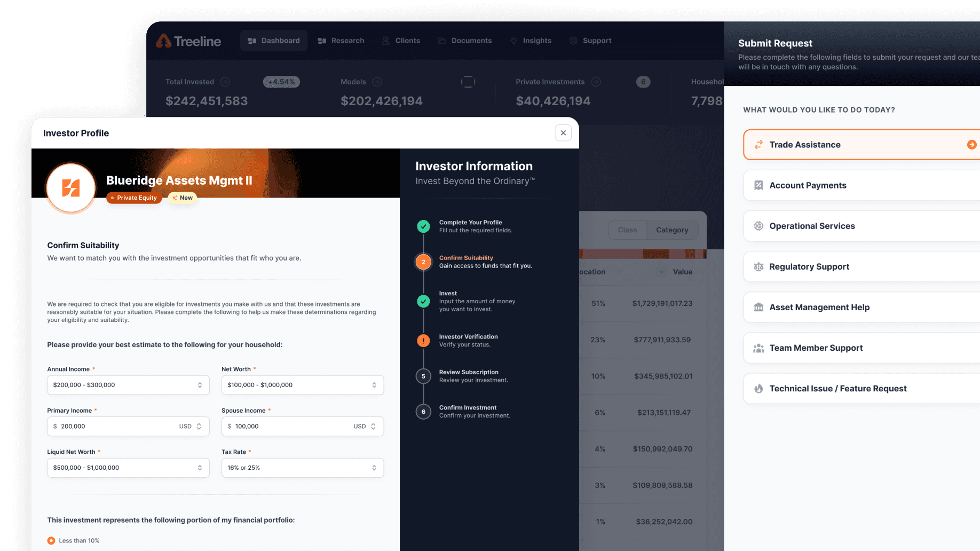This screenshot has height=551, width=980.
Task: Close the Investor Profile dialog
Action: coord(563,133)
